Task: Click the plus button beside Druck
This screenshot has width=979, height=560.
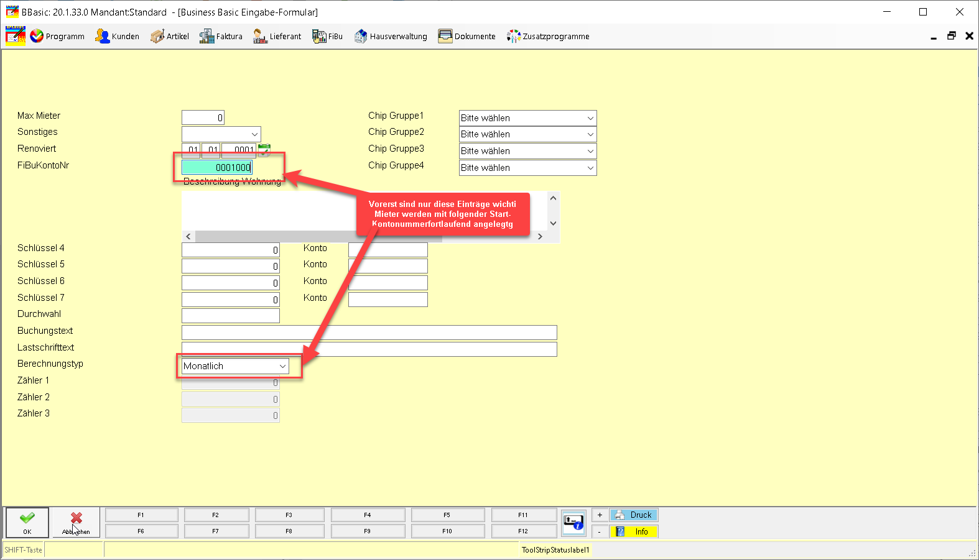Action: tap(600, 515)
